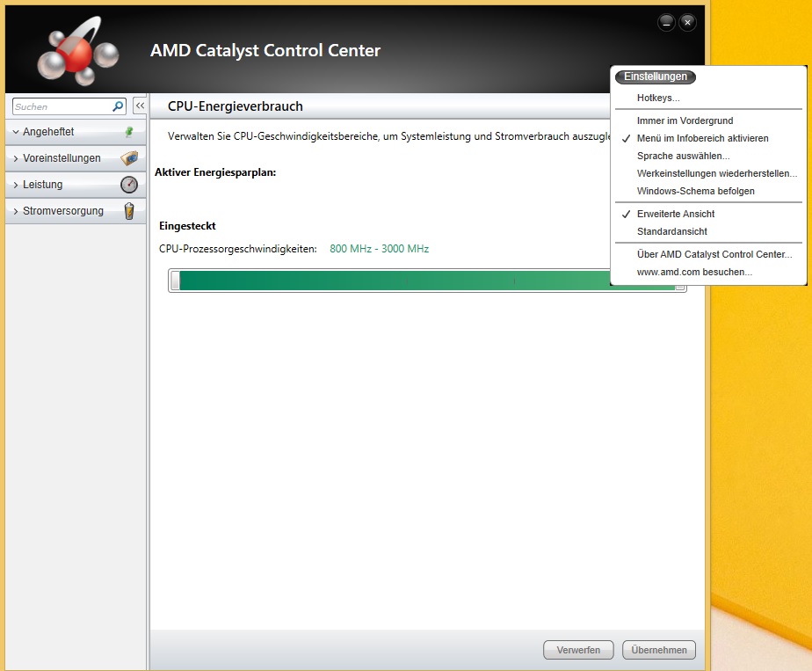812x671 pixels.
Task: Click the green pin icon beside Angeheftet
Action: point(129,132)
